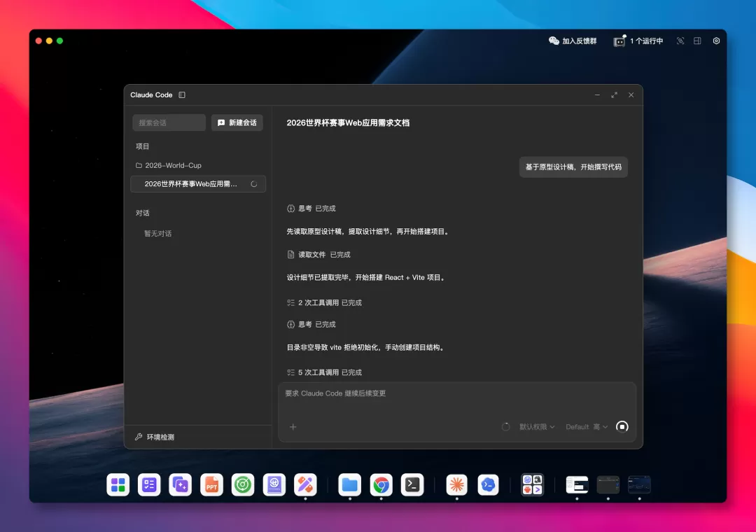Open the orange PPT app in dock
This screenshot has width=756, height=532.
211,484
